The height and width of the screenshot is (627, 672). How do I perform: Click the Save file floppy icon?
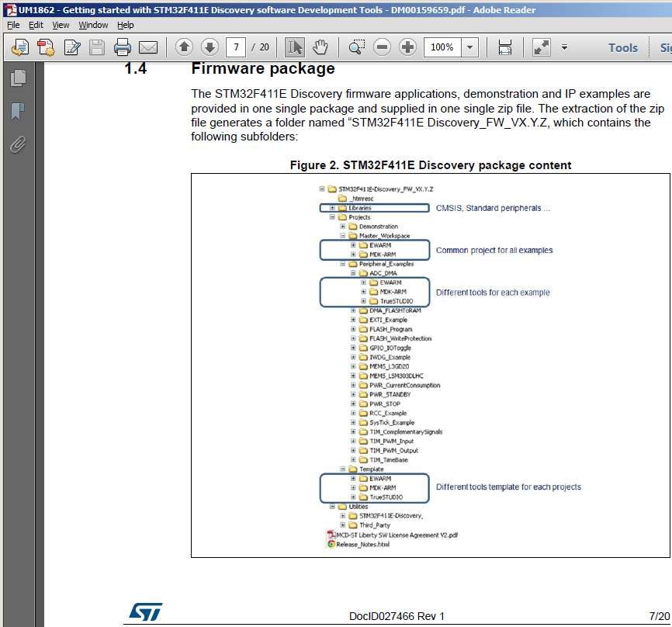[97, 47]
